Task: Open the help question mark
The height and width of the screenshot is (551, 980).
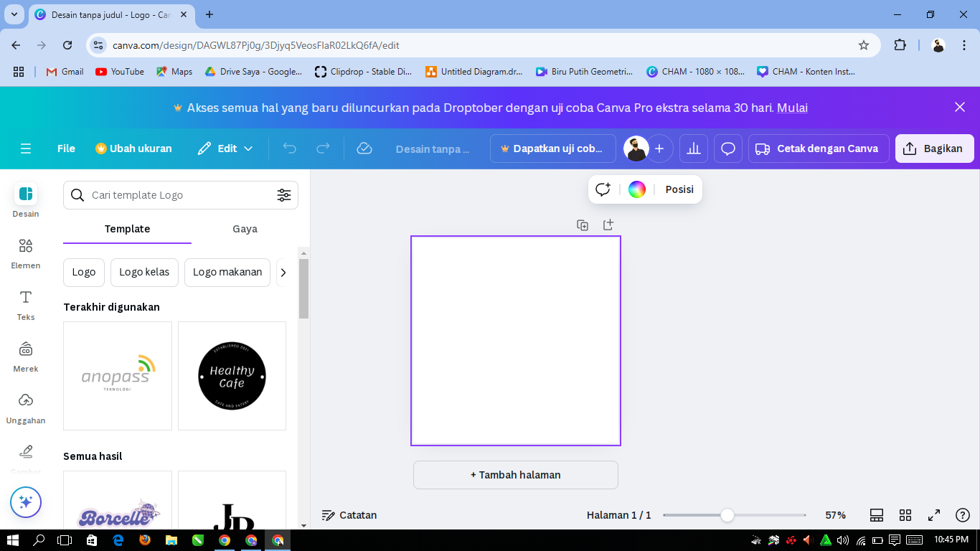Action: (x=963, y=515)
